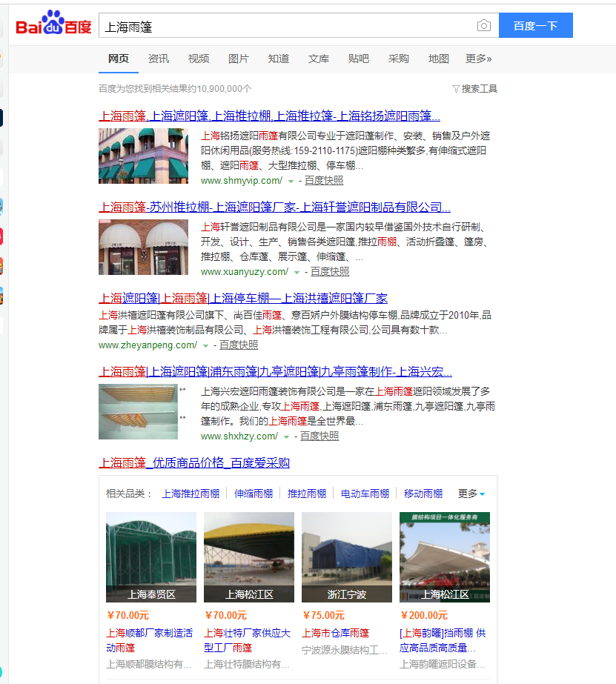Open the 知道 tab
The width and height of the screenshot is (616, 684).
[278, 59]
